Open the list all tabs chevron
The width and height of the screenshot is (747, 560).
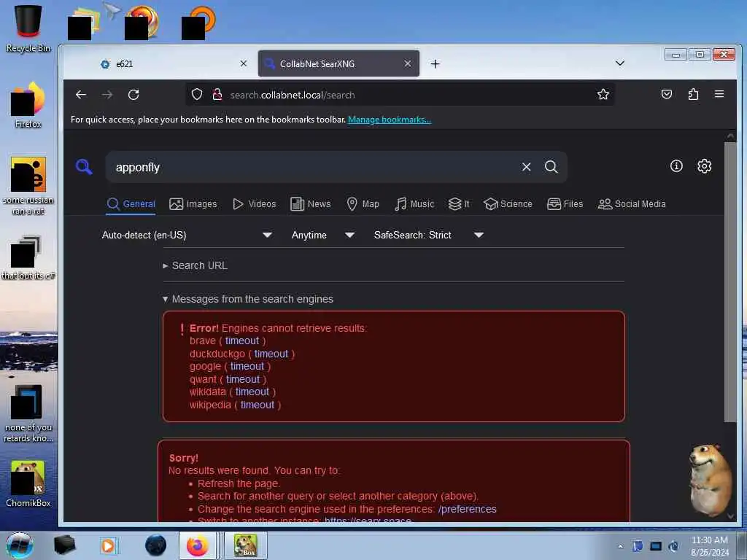[x=620, y=63]
